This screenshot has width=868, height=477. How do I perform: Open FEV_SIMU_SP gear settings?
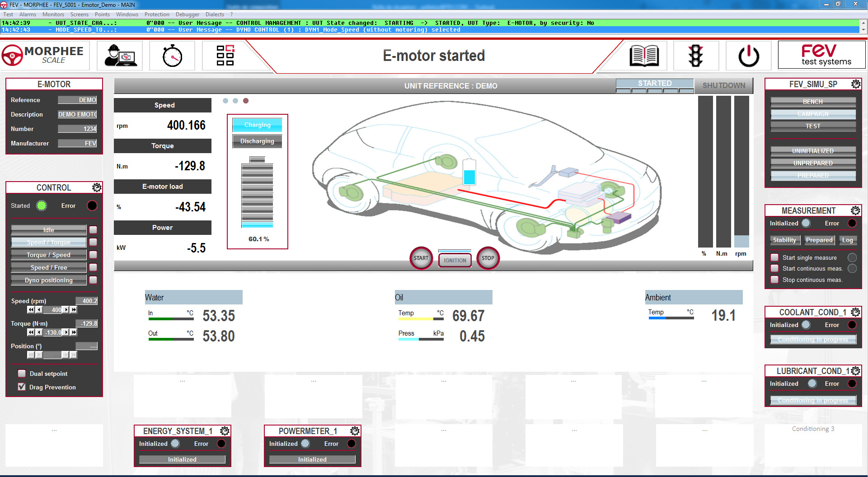coord(855,84)
